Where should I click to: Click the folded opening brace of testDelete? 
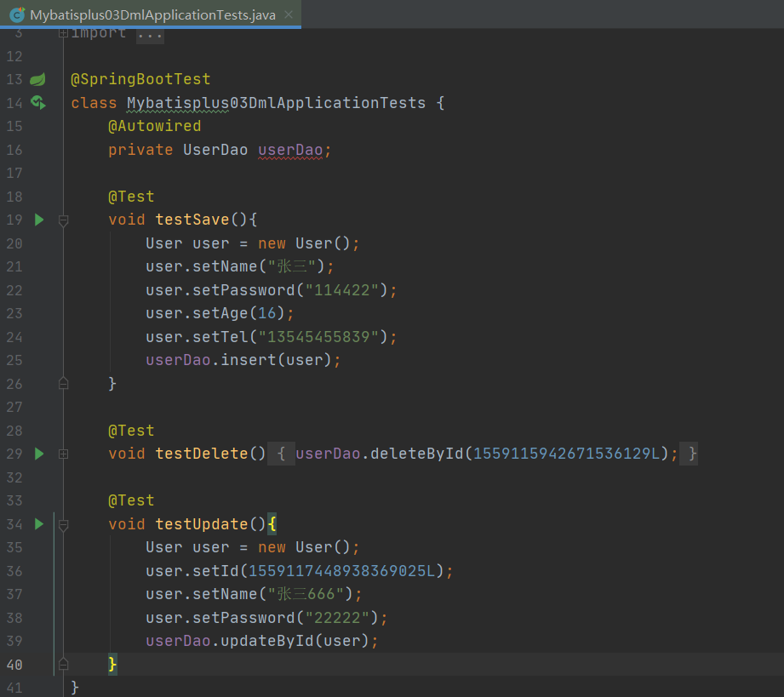(281, 454)
